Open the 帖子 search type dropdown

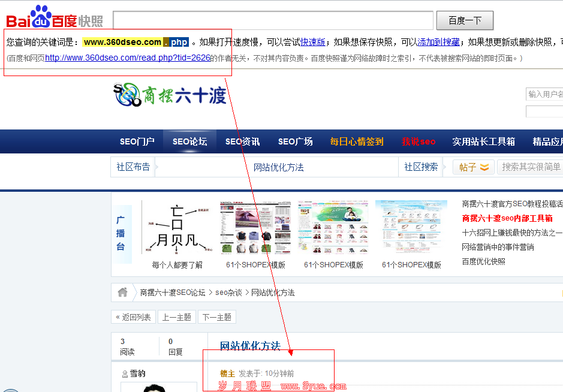[474, 167]
